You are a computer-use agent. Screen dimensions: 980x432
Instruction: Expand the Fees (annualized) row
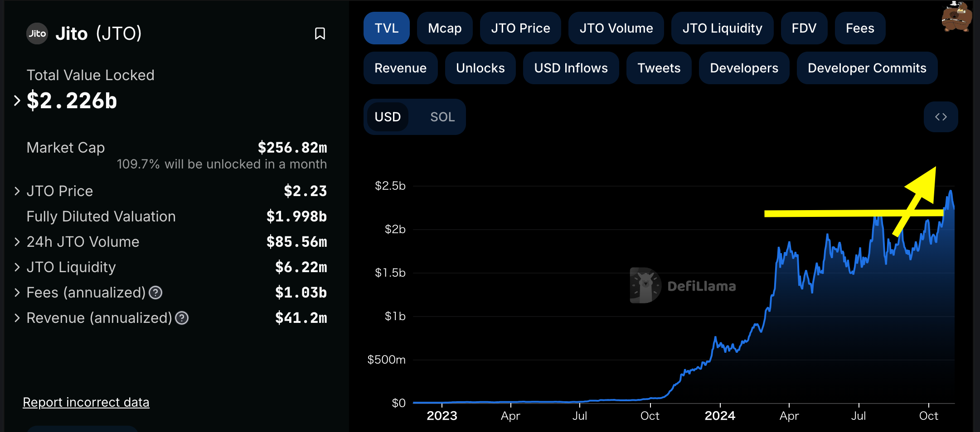[17, 293]
